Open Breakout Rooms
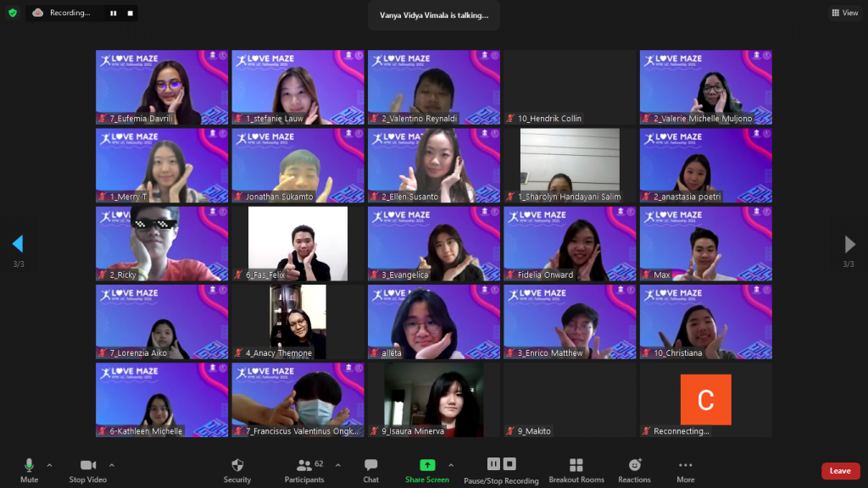 pos(576,466)
